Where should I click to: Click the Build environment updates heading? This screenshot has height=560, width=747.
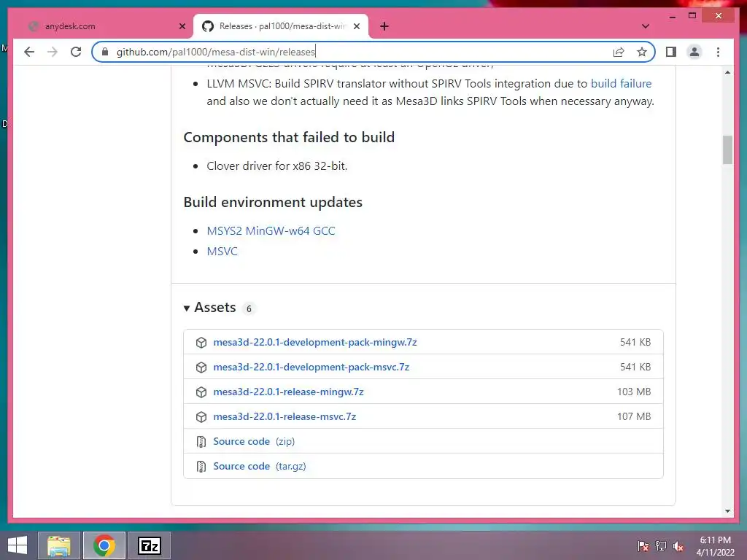273,203
